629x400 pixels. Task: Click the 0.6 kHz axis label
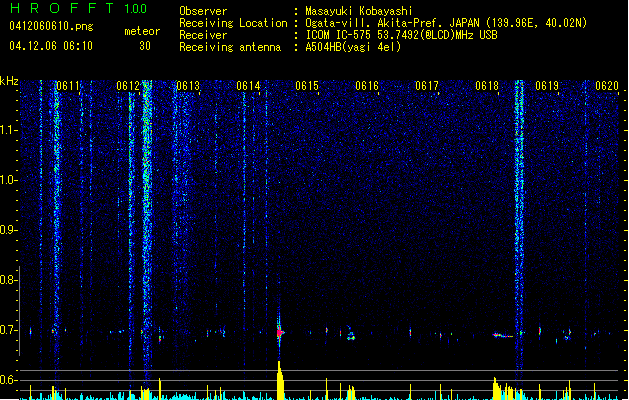8,380
